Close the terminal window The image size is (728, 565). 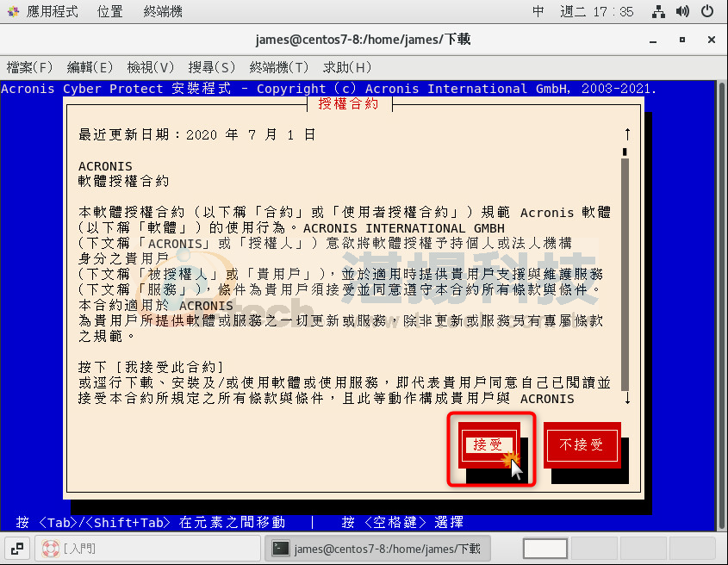[x=712, y=40]
